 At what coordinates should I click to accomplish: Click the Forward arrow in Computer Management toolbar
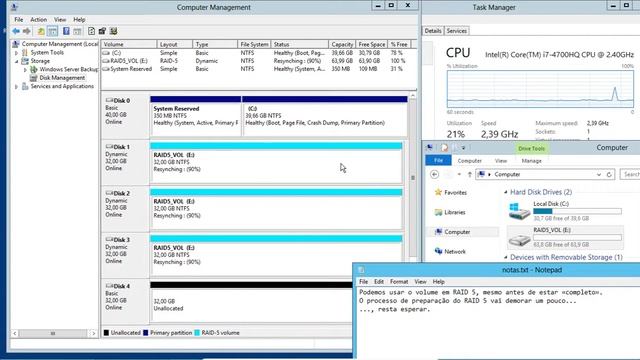coord(27,31)
